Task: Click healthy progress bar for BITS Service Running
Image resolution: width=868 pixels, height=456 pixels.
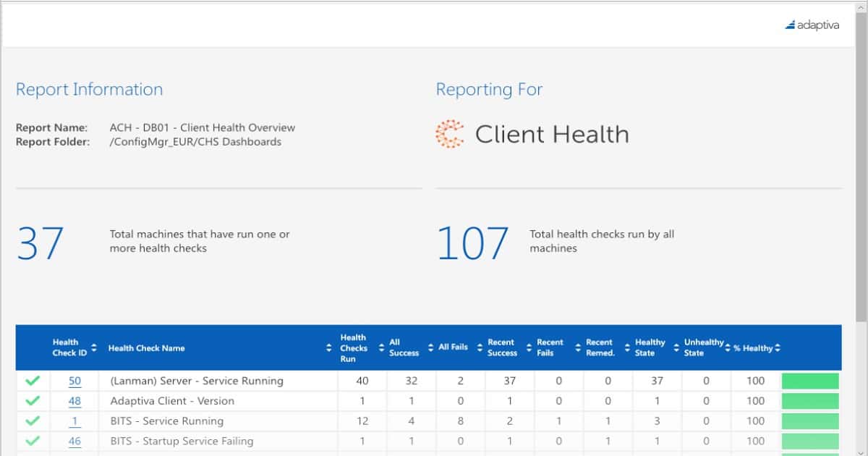Action: 810,421
